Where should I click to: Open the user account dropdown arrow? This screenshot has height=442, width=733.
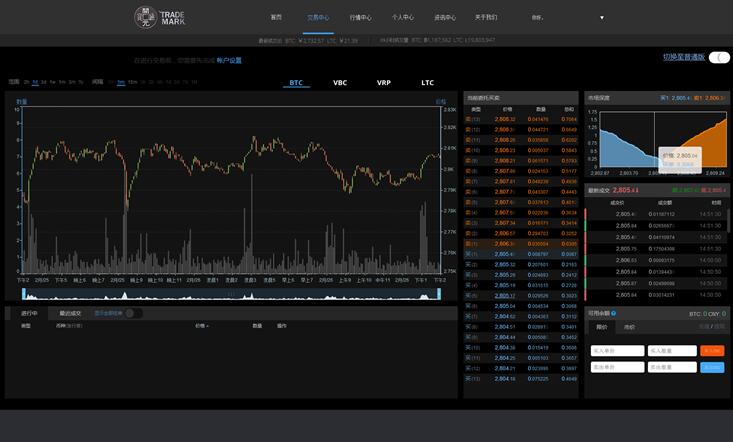[x=601, y=18]
